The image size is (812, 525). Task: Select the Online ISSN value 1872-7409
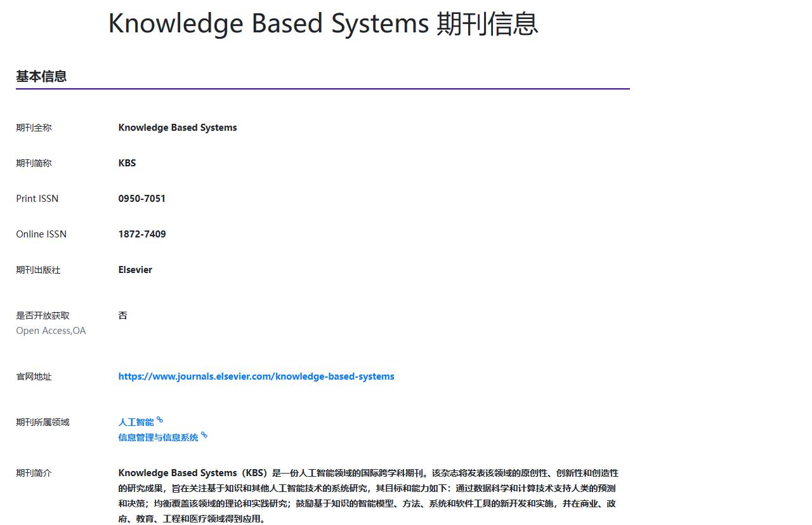(142, 234)
